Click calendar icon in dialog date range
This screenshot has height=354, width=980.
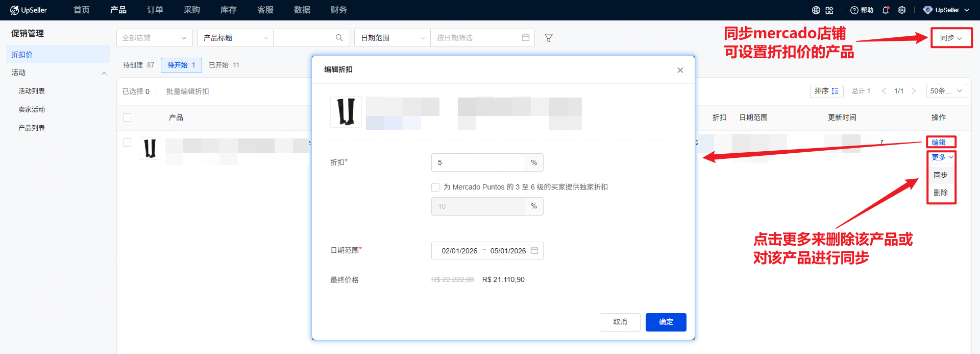click(x=534, y=250)
